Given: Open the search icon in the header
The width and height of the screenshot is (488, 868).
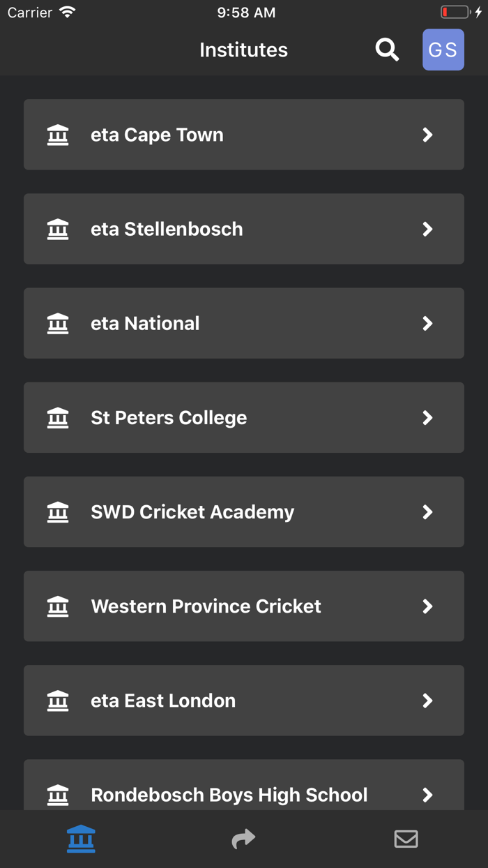Looking at the screenshot, I should (x=387, y=50).
